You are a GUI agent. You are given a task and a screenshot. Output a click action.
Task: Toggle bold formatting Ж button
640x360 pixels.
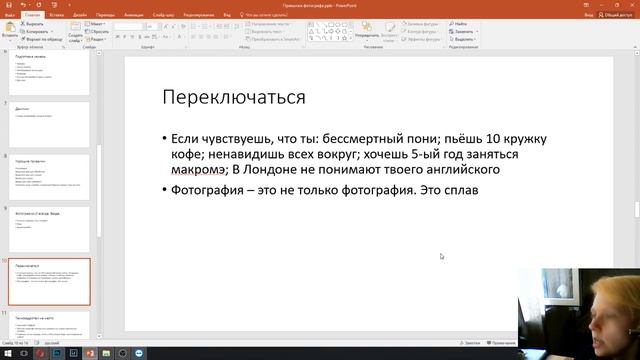[118, 37]
